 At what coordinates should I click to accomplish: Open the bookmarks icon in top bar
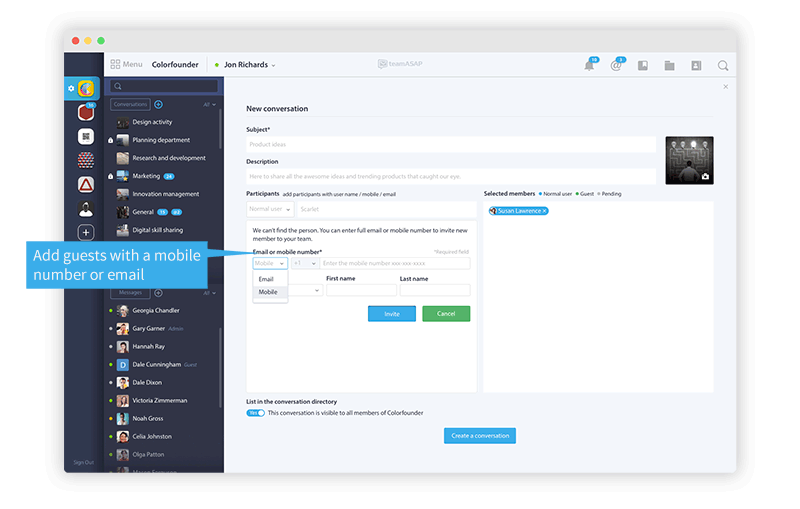[643, 65]
